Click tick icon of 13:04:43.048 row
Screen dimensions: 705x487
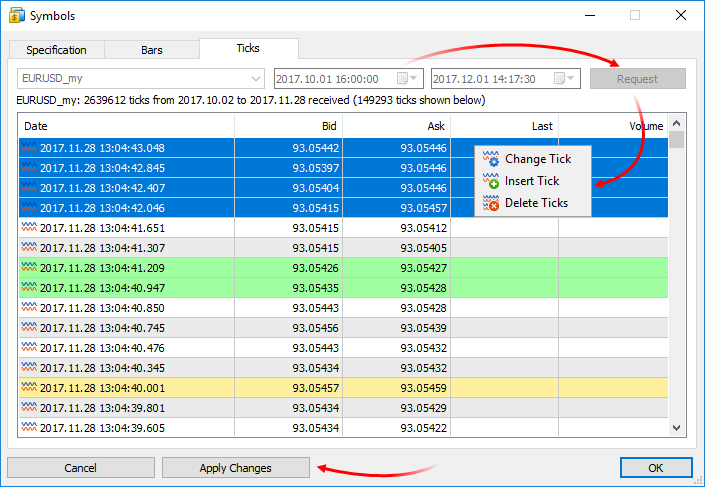[x=29, y=148]
